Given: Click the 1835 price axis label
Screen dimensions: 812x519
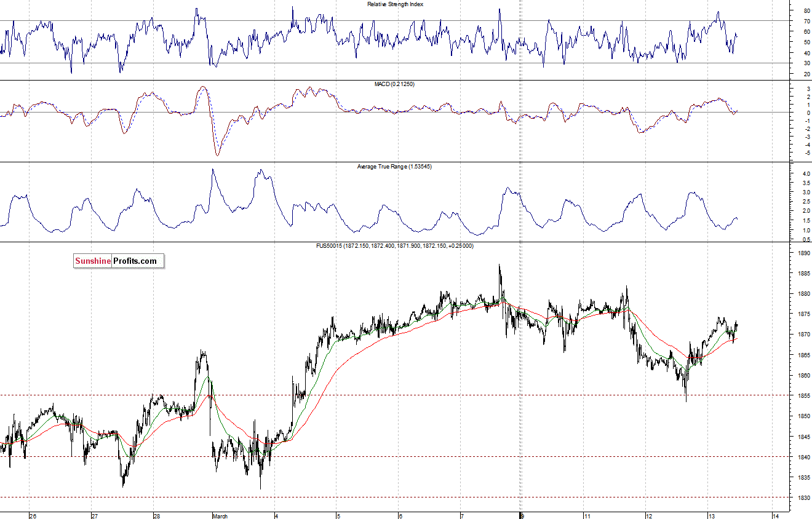Looking at the screenshot, I should coord(803,478).
